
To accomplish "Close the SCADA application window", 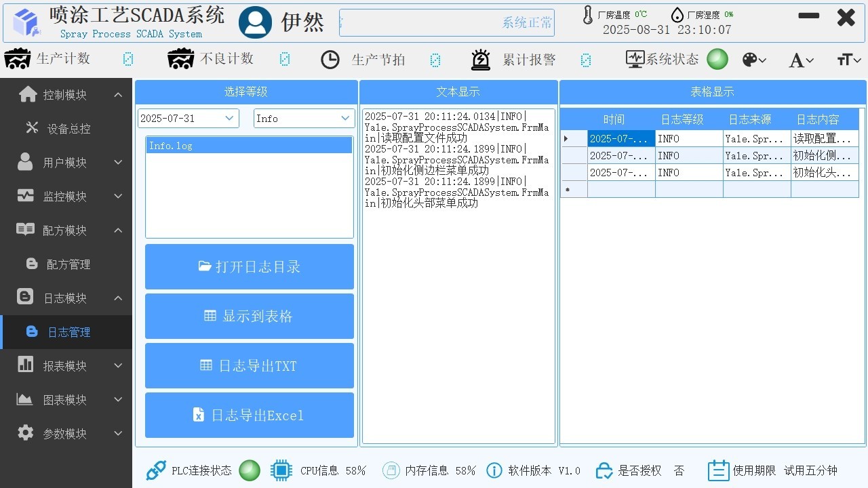I will [846, 17].
